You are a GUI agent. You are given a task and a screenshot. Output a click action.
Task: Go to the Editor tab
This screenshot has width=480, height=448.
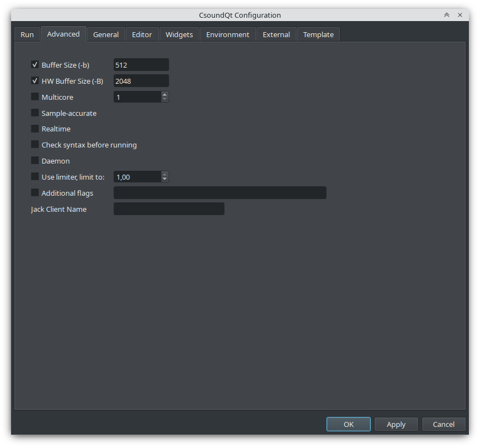click(x=142, y=34)
